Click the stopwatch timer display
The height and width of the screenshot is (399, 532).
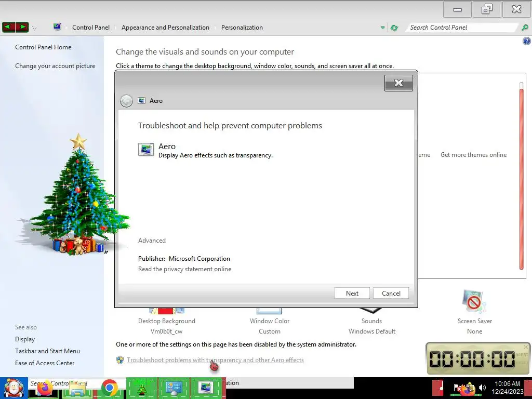tap(473, 358)
